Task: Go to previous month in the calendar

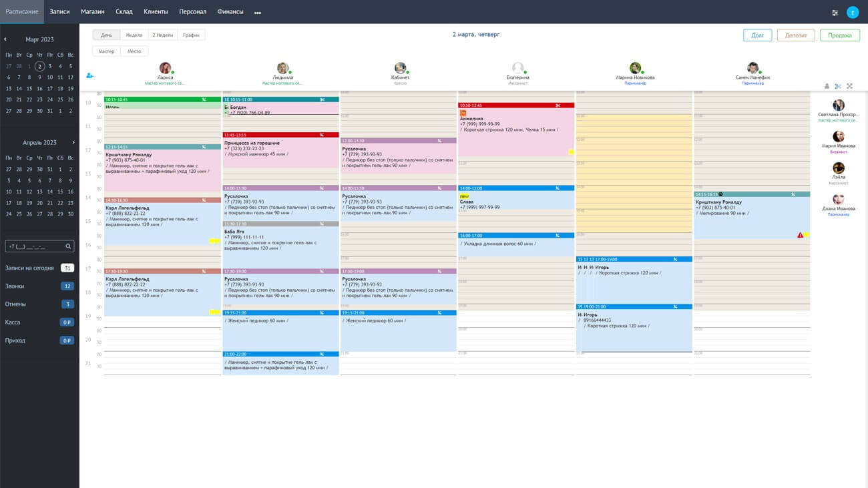Action: [x=5, y=39]
